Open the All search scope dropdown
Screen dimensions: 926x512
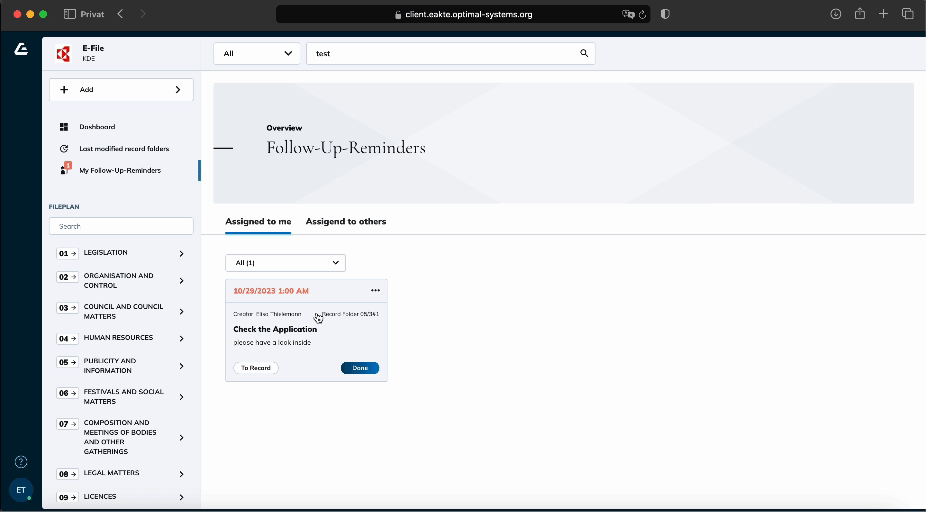click(257, 53)
